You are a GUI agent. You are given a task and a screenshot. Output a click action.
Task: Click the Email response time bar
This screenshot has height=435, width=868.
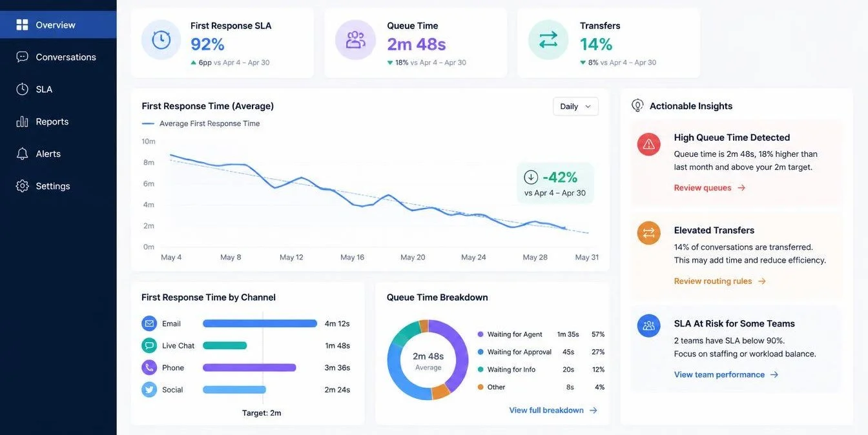[260, 323]
